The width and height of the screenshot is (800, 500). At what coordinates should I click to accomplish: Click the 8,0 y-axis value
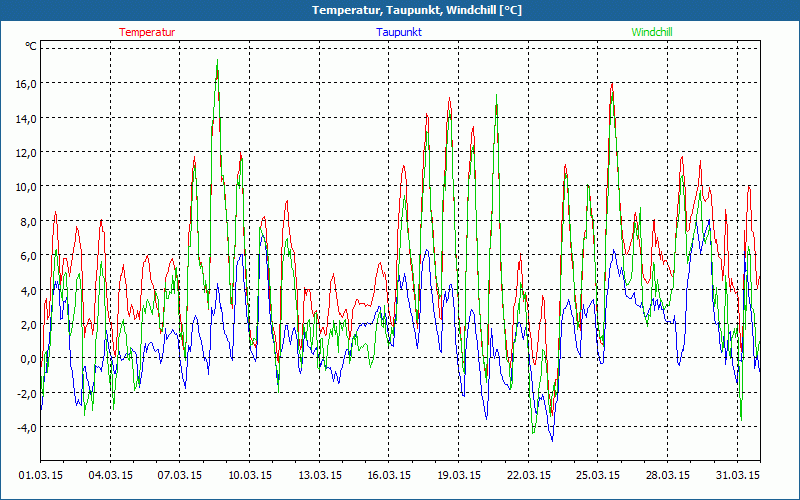pyautogui.click(x=29, y=221)
